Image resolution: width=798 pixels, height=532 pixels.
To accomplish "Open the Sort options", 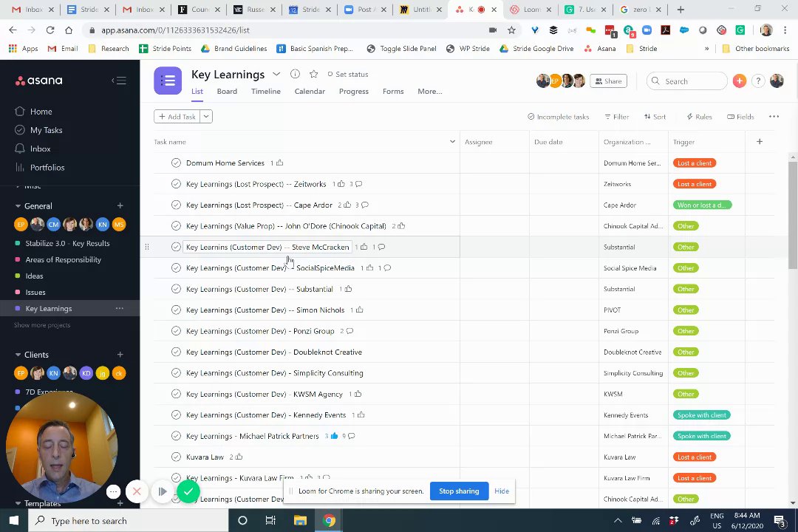I will point(655,117).
